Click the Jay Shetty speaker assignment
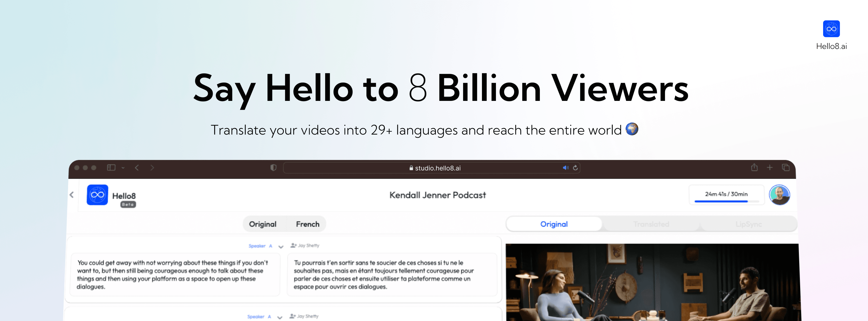Viewport: 868px width, 321px height. click(305, 246)
